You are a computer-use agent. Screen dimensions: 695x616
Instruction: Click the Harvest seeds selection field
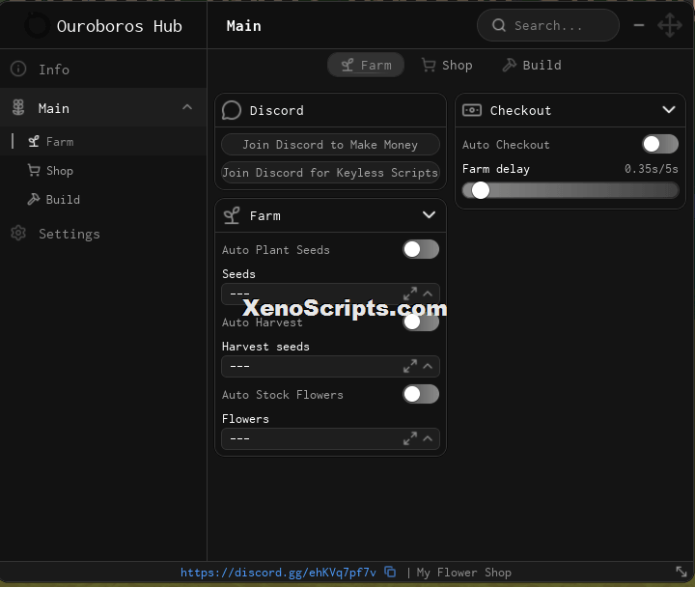[x=330, y=366]
